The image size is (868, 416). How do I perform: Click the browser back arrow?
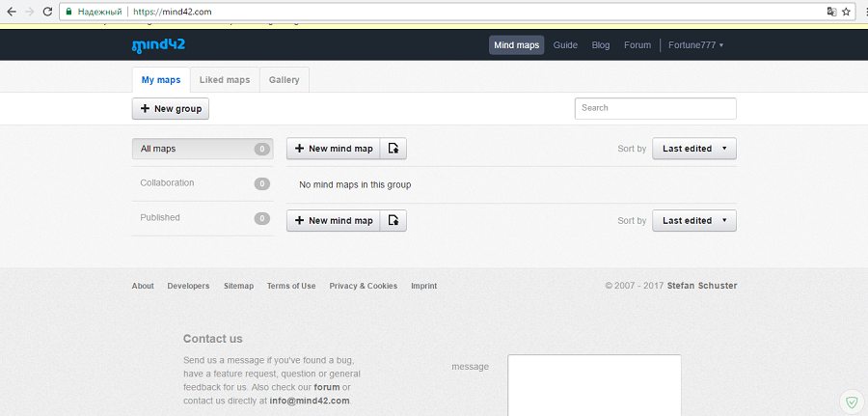tap(12, 12)
